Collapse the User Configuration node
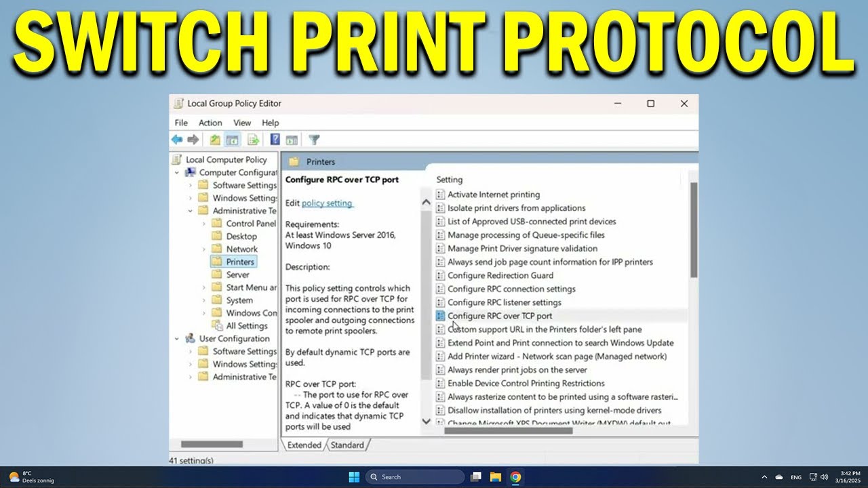Image resolution: width=868 pixels, height=488 pixels. [x=177, y=339]
